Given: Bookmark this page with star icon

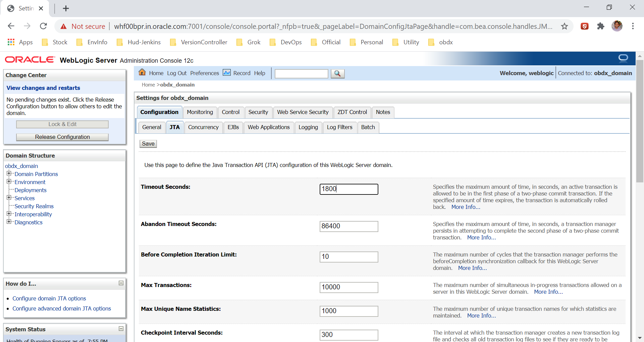Looking at the screenshot, I should tap(565, 26).
